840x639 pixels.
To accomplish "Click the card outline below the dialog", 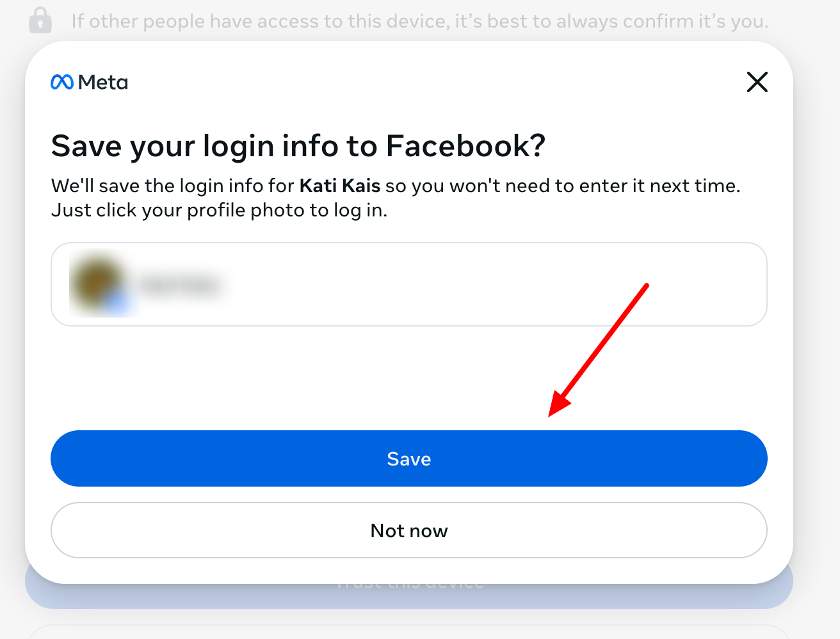I will click(x=410, y=627).
